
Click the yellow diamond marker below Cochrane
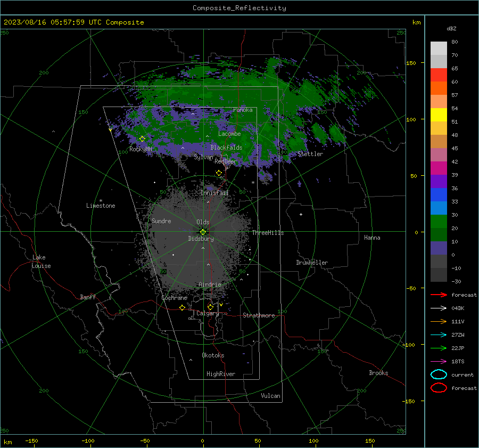(183, 308)
